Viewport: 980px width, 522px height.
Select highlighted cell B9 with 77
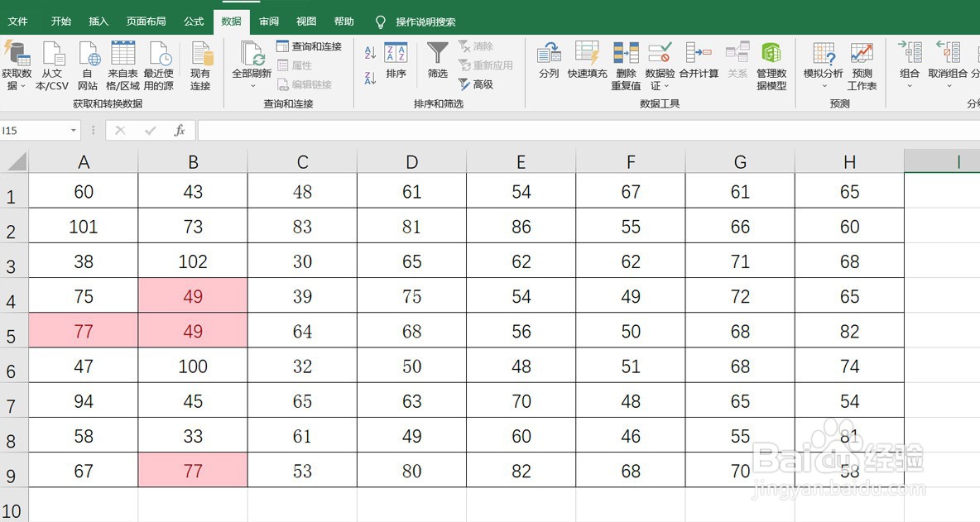pos(193,470)
